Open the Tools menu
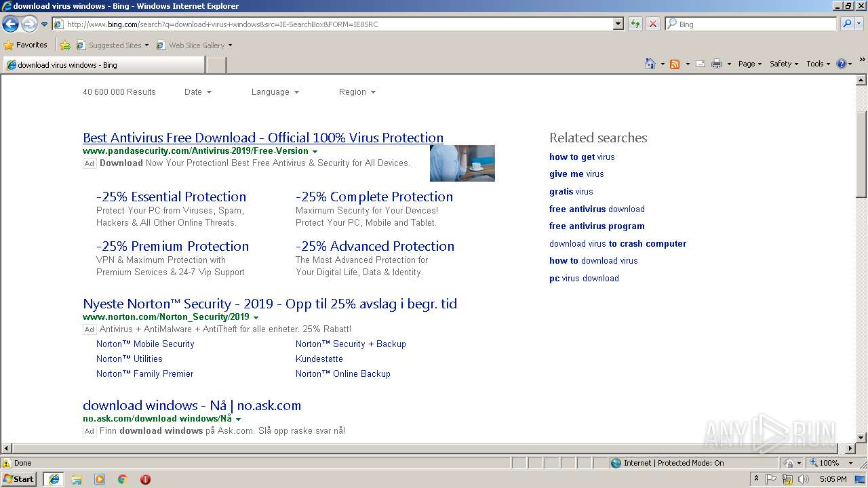Screen dimensions: 868x488 [x=818, y=64]
